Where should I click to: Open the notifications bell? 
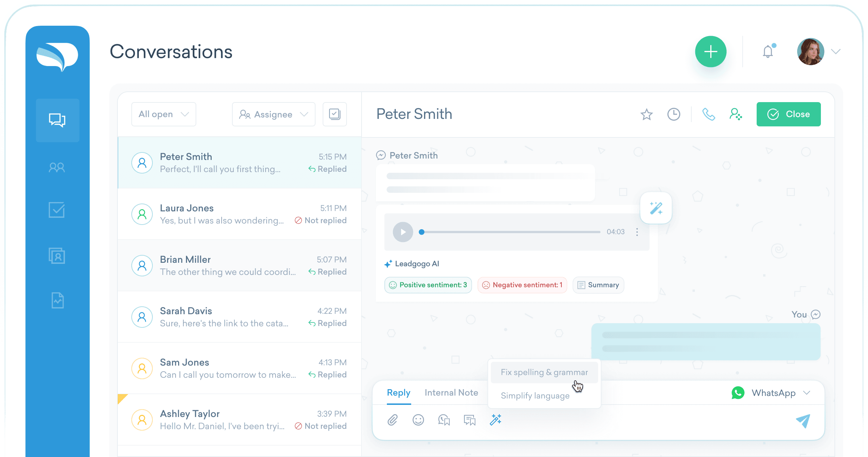768,52
